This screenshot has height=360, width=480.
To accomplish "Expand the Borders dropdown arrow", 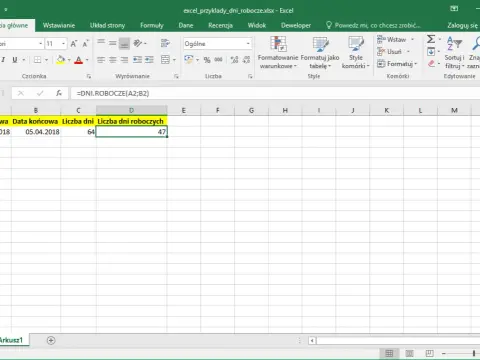I will (x=46, y=60).
